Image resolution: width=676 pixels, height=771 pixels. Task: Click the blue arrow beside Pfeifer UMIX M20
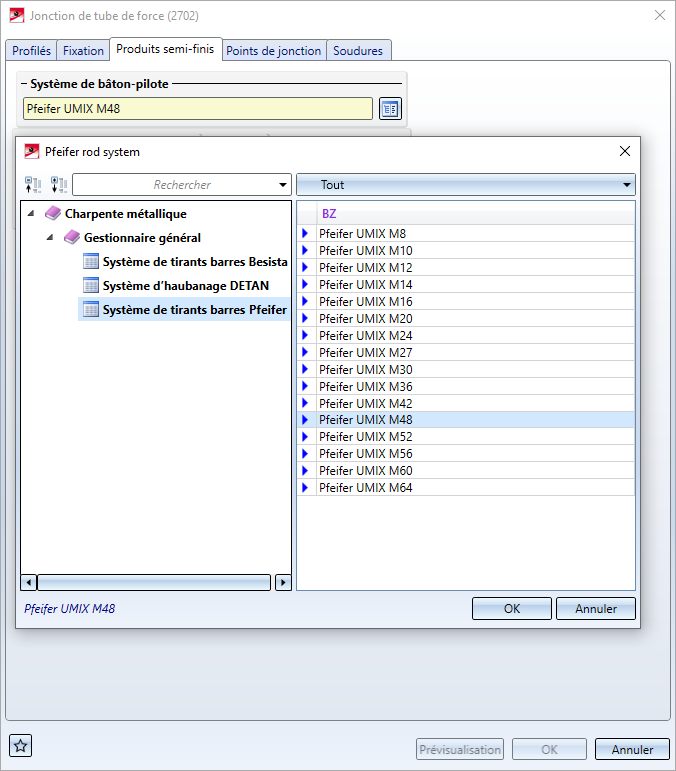click(305, 319)
